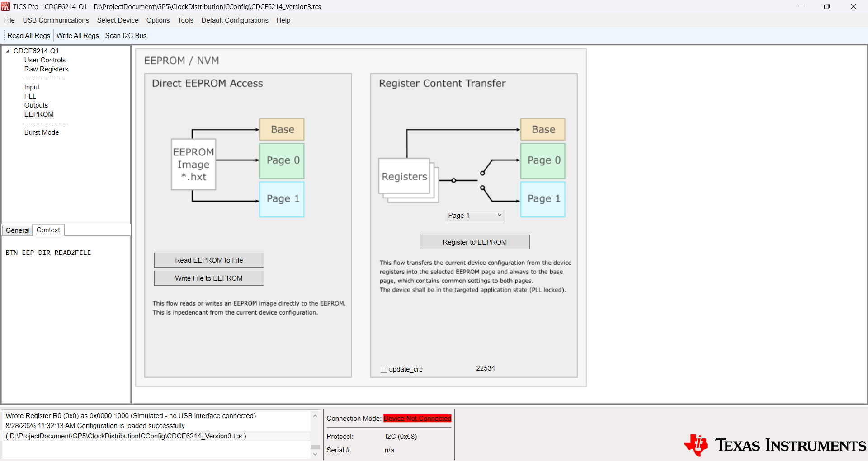Click Scan I2C Bus in the toolbar

[126, 36]
